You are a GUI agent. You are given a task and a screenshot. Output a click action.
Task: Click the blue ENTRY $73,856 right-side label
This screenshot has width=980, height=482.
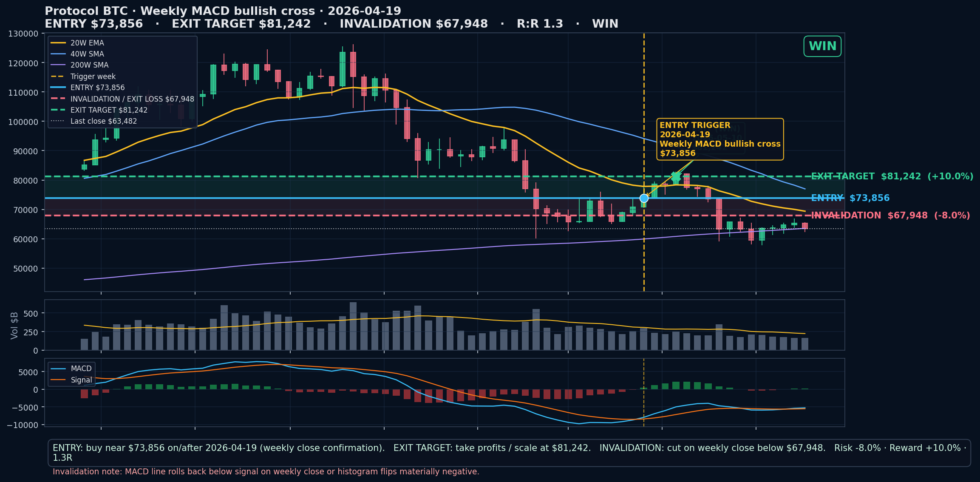point(850,198)
